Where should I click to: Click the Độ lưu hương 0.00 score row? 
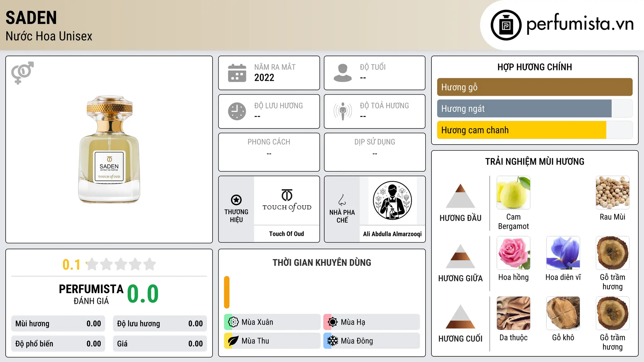[160, 324]
